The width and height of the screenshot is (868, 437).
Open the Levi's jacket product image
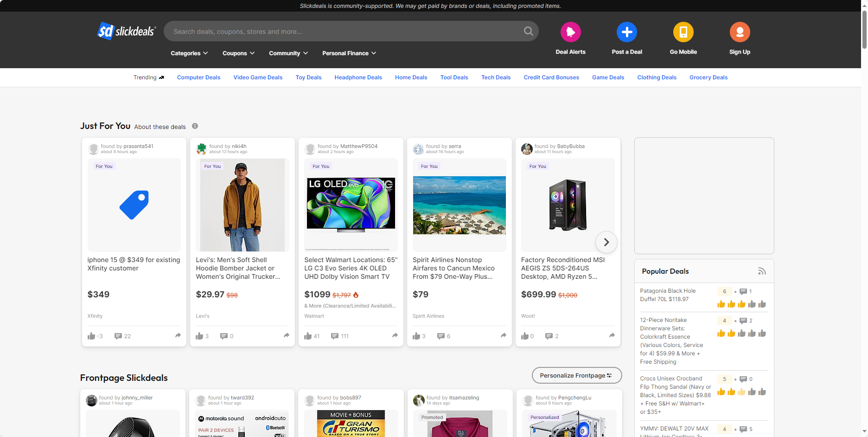(x=243, y=205)
